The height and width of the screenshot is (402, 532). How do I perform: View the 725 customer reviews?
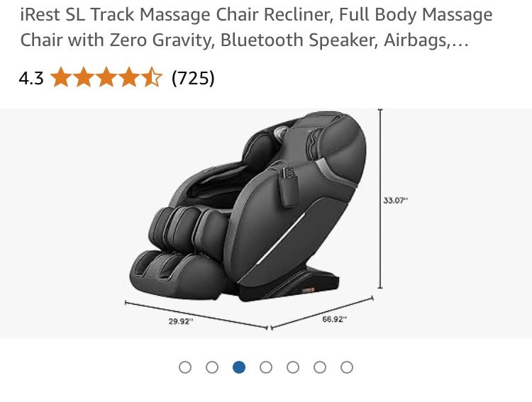point(193,79)
